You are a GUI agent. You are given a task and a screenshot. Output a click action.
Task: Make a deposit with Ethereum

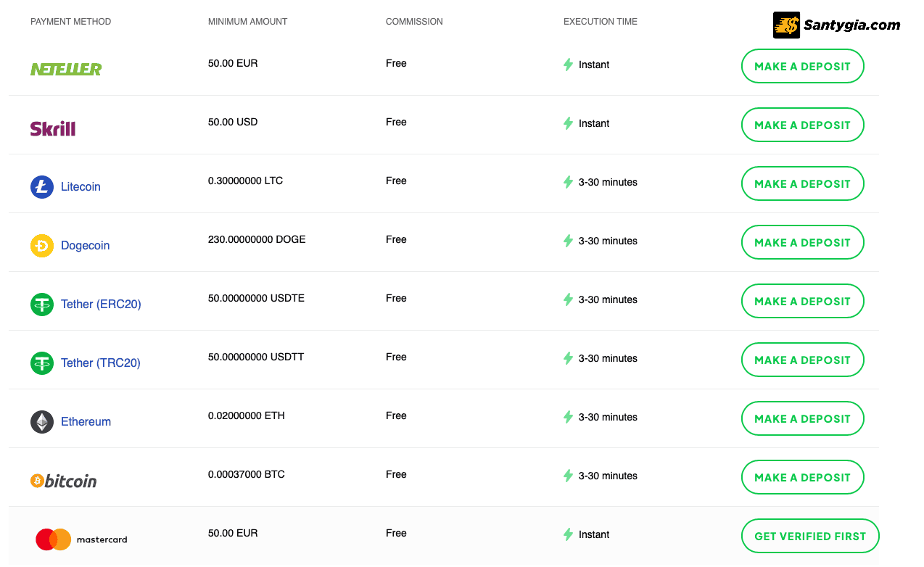(x=802, y=418)
